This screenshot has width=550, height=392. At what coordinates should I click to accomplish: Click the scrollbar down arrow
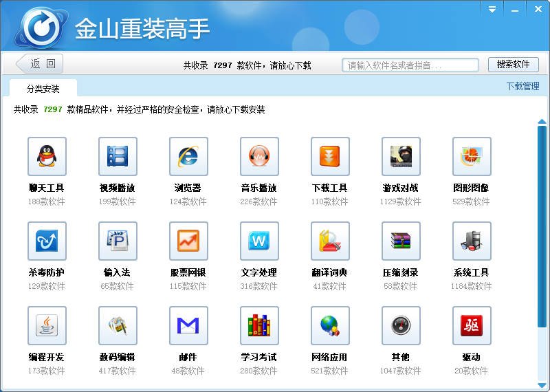pyautogui.click(x=542, y=385)
